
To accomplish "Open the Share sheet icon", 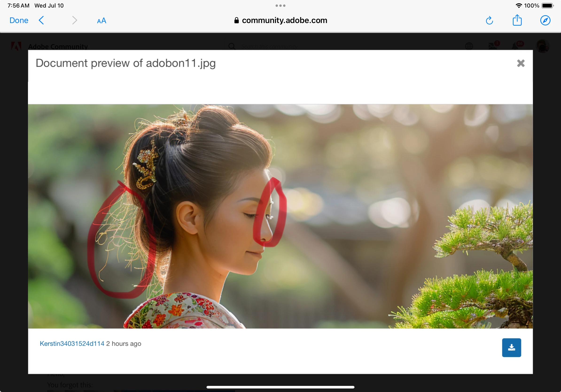I will pyautogui.click(x=517, y=20).
